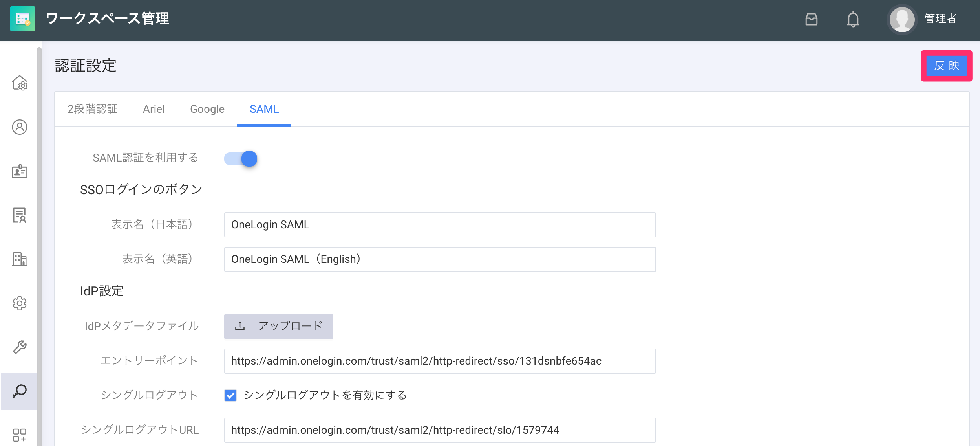Click the アップロード metadata file button
Screen dimensions: 980x446
coord(278,326)
